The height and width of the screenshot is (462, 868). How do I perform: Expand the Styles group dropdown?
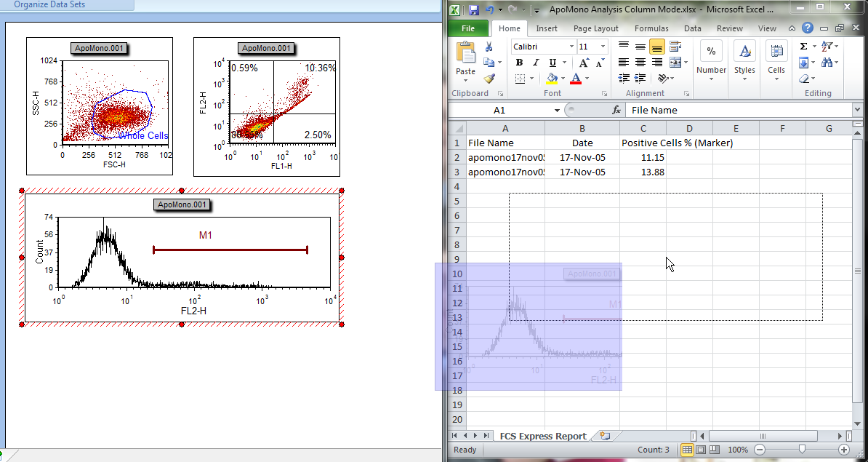pos(744,80)
